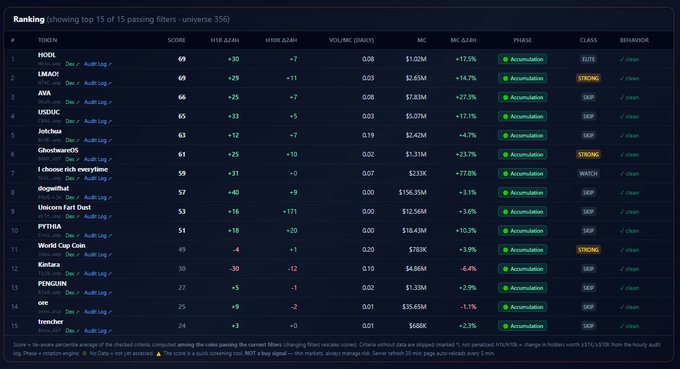Click the Ranking section title
680x369 pixels.
tap(29, 20)
